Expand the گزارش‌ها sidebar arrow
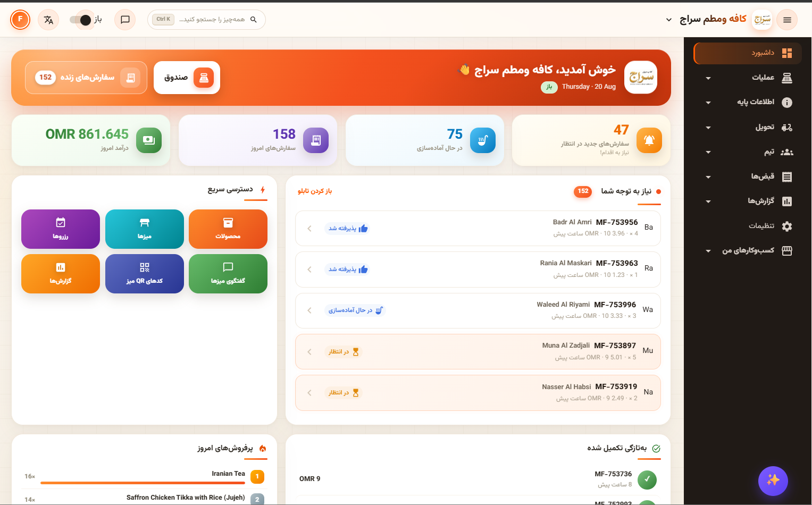 coord(708,201)
